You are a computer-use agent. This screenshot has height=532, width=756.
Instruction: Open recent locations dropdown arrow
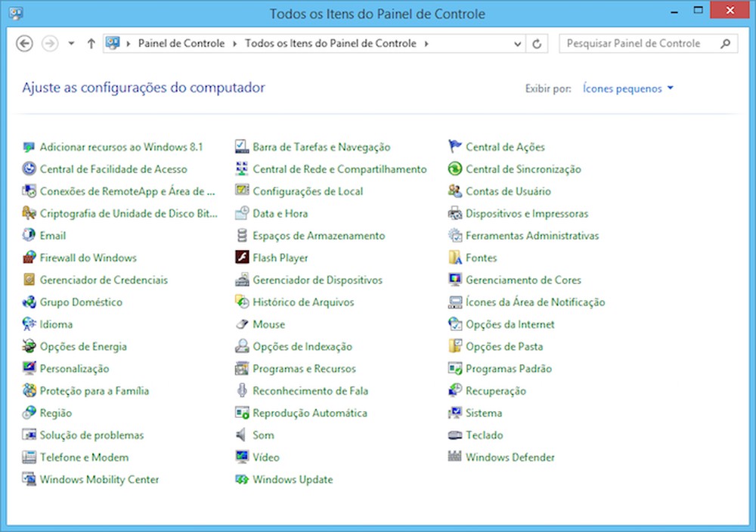71,43
